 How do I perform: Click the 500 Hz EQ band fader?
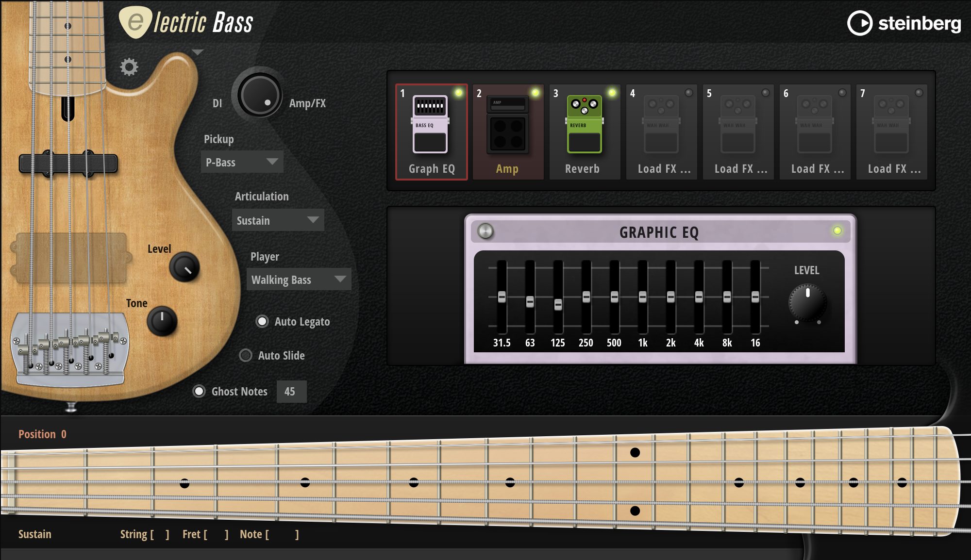[614, 296]
